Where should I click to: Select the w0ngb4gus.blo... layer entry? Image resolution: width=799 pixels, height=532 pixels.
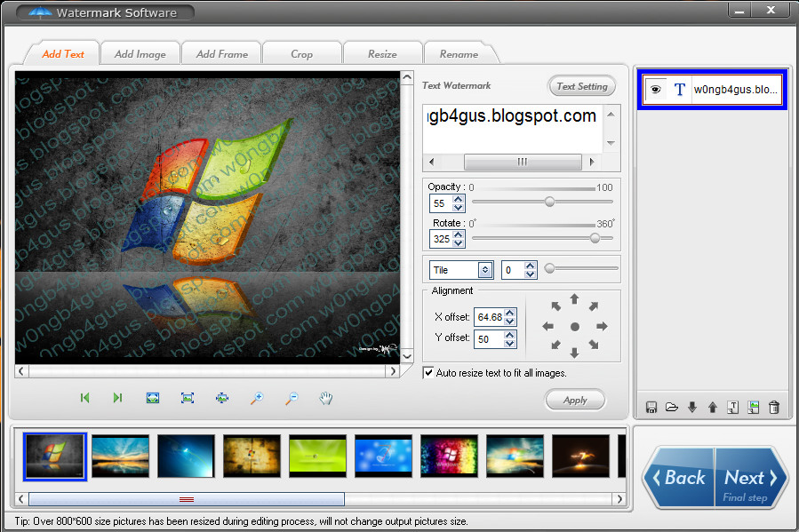(x=713, y=90)
